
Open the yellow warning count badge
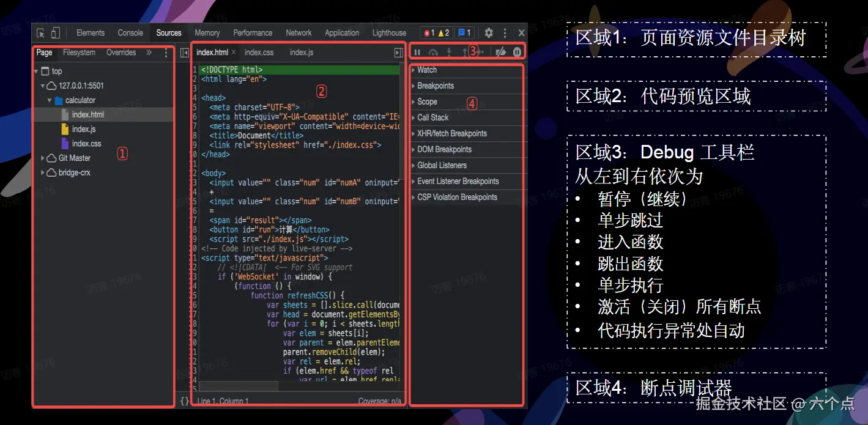click(x=443, y=33)
